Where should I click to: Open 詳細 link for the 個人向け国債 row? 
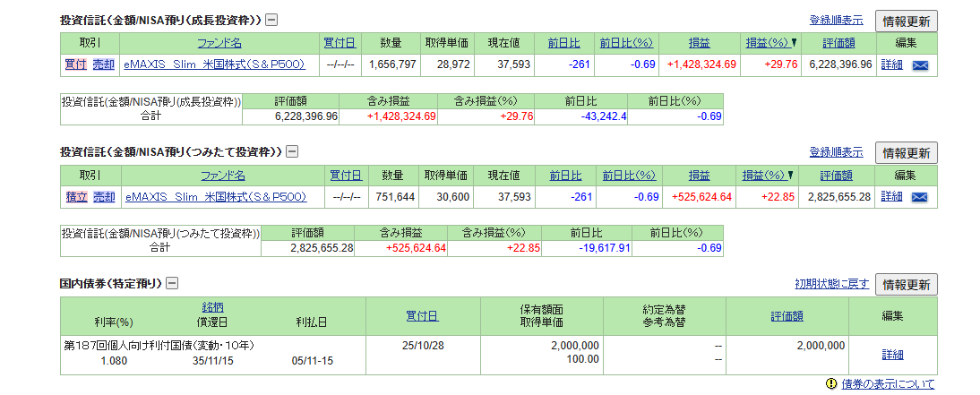(x=892, y=354)
